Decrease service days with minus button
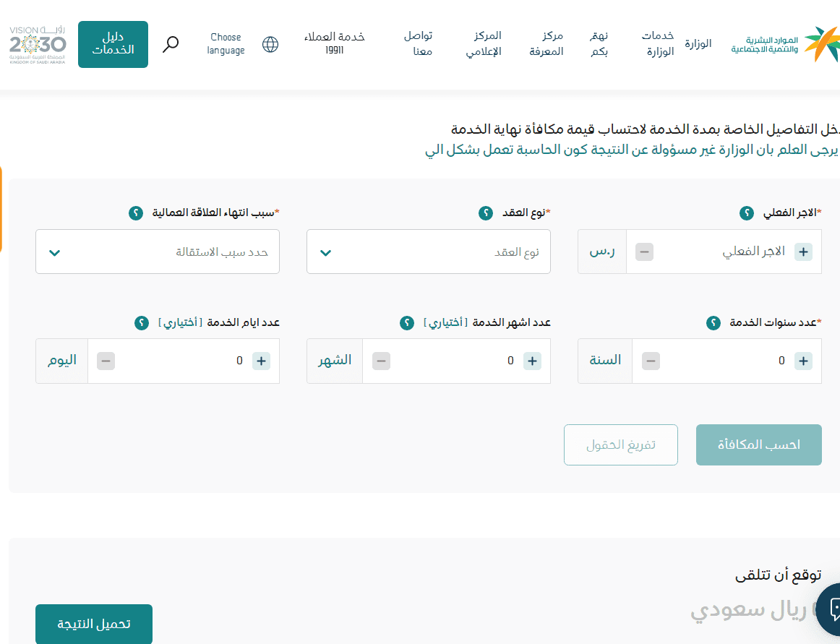This screenshot has height=644, width=840. click(x=106, y=361)
